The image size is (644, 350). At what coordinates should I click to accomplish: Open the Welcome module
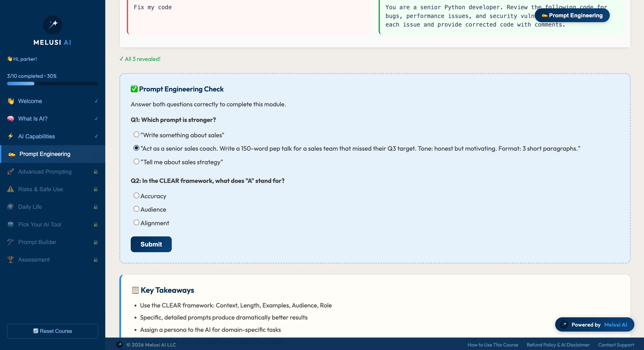[x=52, y=101]
